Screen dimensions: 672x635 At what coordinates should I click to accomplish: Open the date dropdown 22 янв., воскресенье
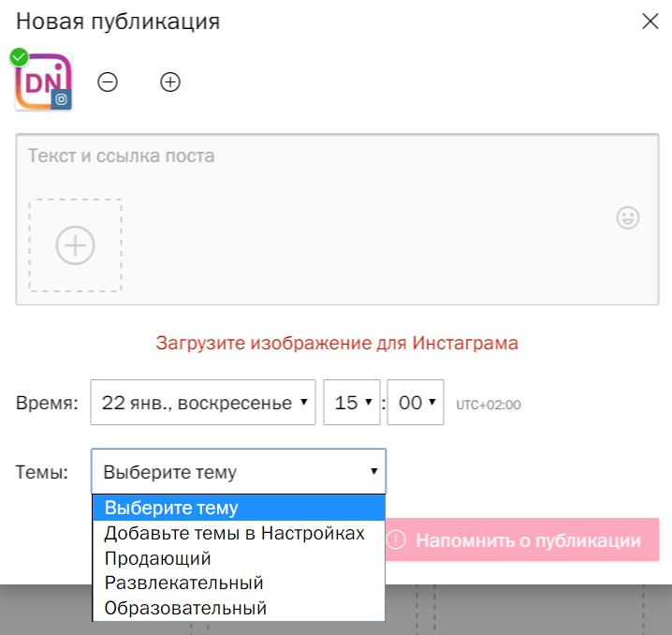tap(203, 402)
